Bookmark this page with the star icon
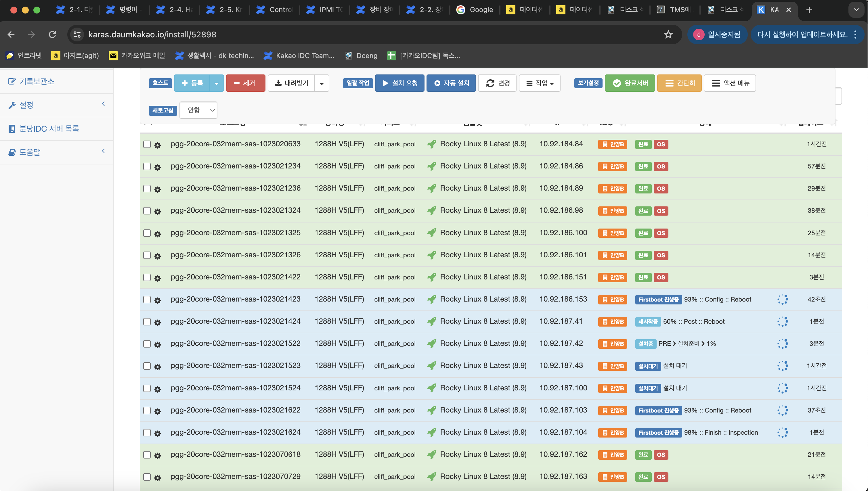The height and width of the screenshot is (491, 868). coord(668,34)
